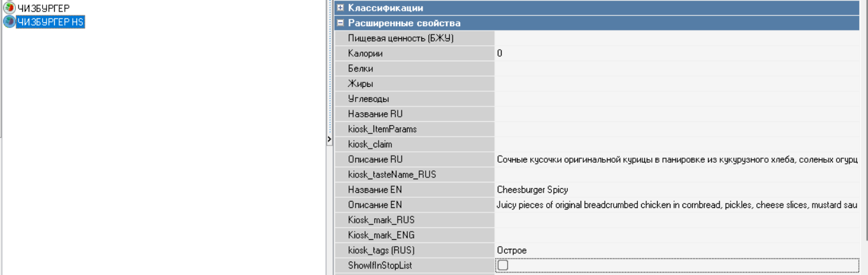Collapse the Расширенные свойства section
This screenshot has width=868, height=275.
tap(340, 23)
